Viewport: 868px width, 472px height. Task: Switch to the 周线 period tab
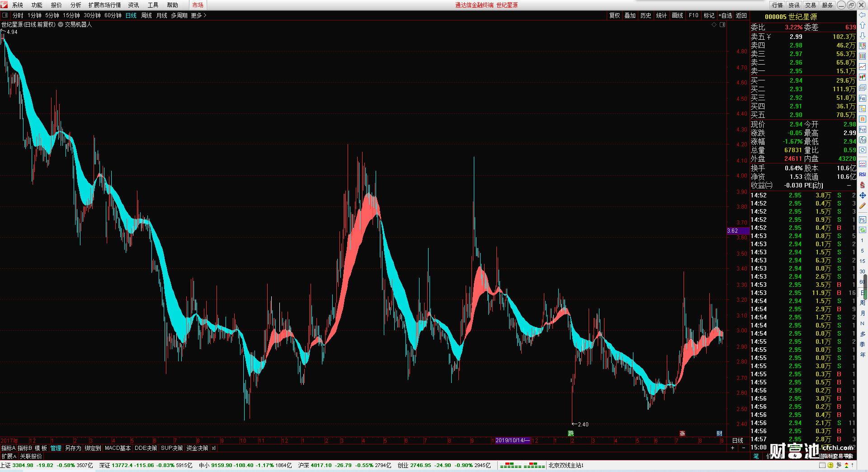[x=146, y=15]
